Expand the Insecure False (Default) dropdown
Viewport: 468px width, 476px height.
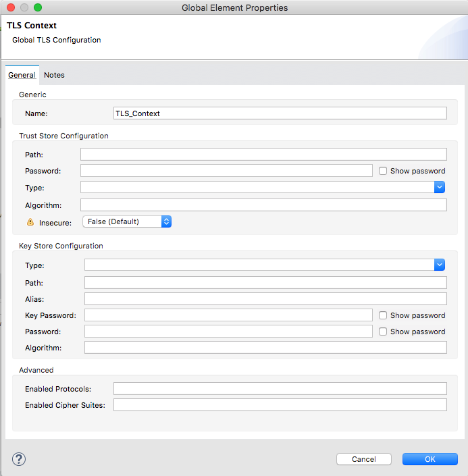[126, 221]
